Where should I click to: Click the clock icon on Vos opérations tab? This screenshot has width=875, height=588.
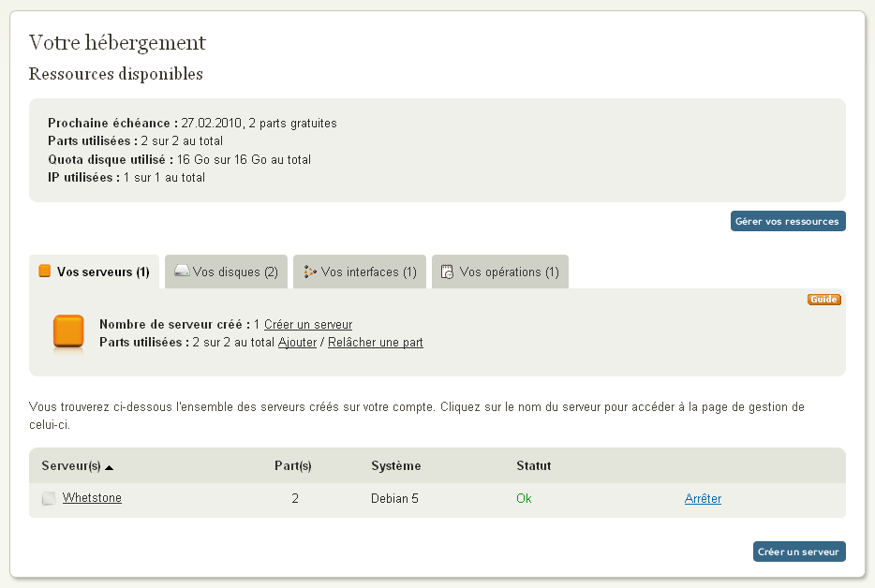[x=448, y=272]
